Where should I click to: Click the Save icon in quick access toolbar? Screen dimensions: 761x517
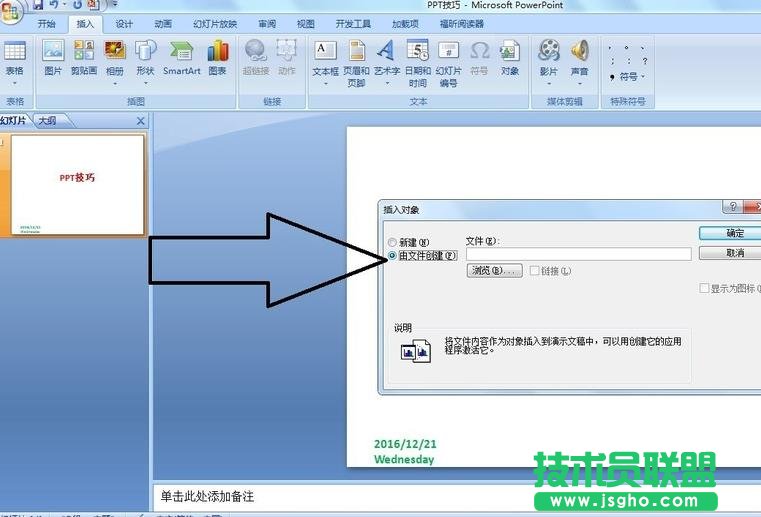coord(38,5)
